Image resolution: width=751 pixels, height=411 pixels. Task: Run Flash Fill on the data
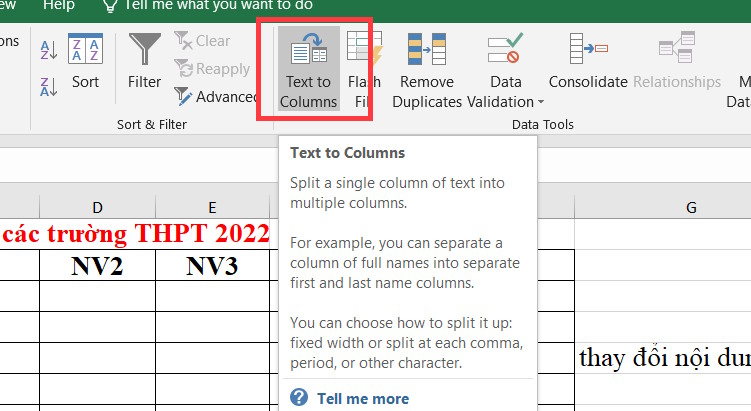click(x=364, y=69)
